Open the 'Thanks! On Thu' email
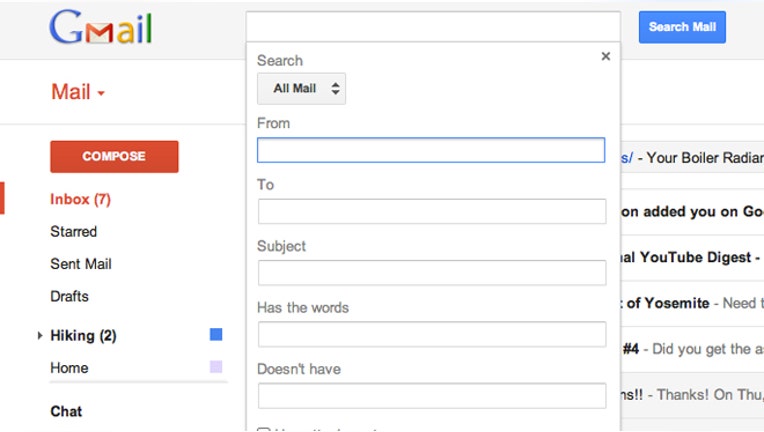 coord(692,394)
